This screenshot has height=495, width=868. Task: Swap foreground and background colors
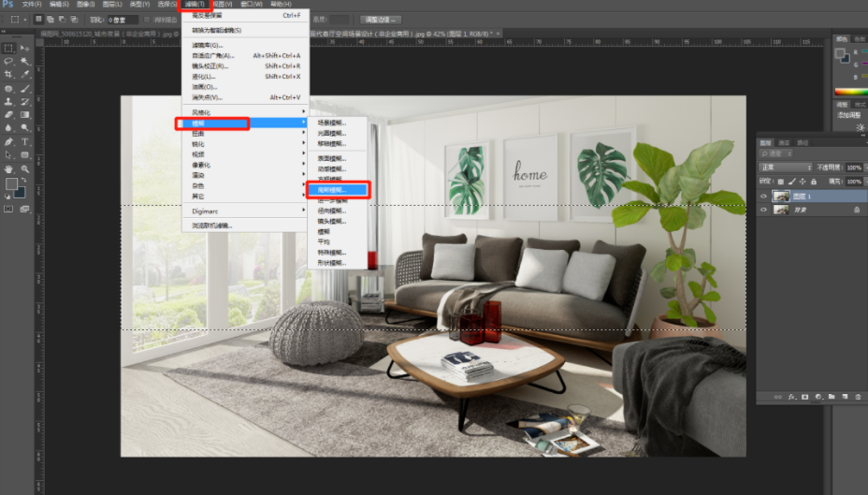23,181
